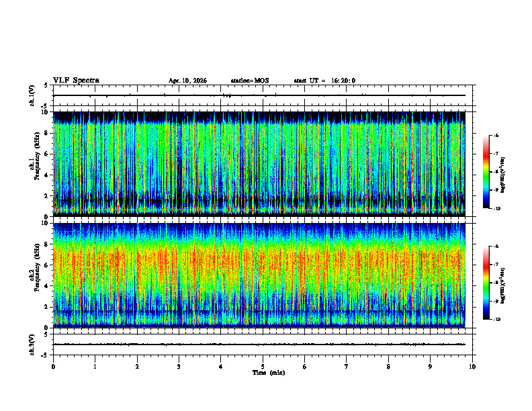
Task: Click time axis tick label "4"
Action: 221,367
